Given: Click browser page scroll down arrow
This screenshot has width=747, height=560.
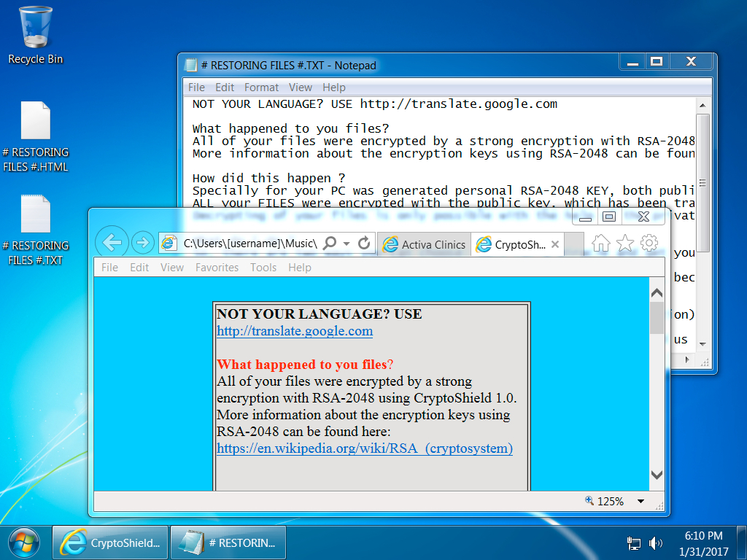Looking at the screenshot, I should point(657,474).
